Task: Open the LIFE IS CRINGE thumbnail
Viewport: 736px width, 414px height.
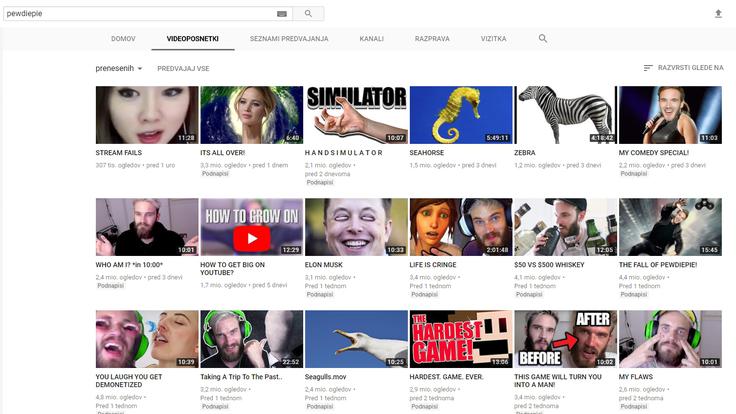Action: click(461, 227)
